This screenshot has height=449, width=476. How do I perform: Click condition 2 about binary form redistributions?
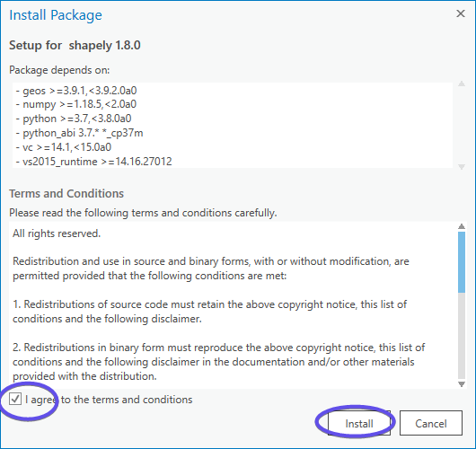pyautogui.click(x=218, y=362)
